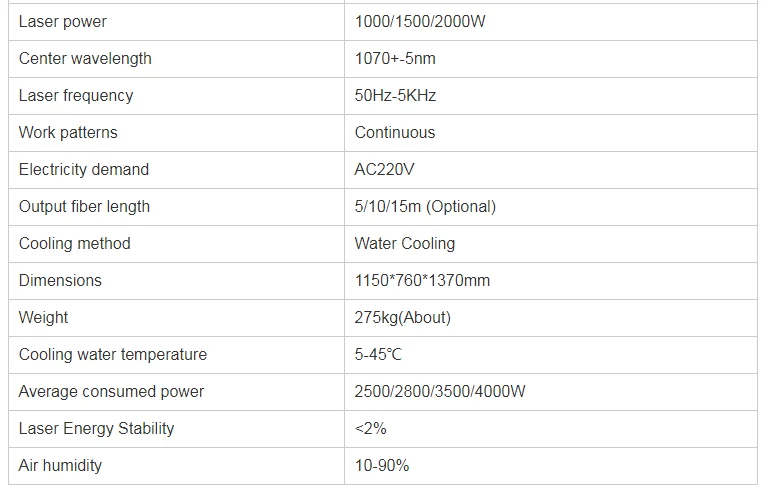This screenshot has width=783, height=495.
Task: Select the 5/10/15m (Optional) value
Action: tap(425, 206)
